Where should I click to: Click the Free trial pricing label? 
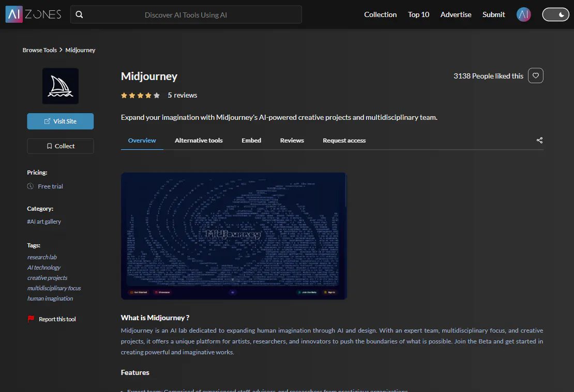50,186
